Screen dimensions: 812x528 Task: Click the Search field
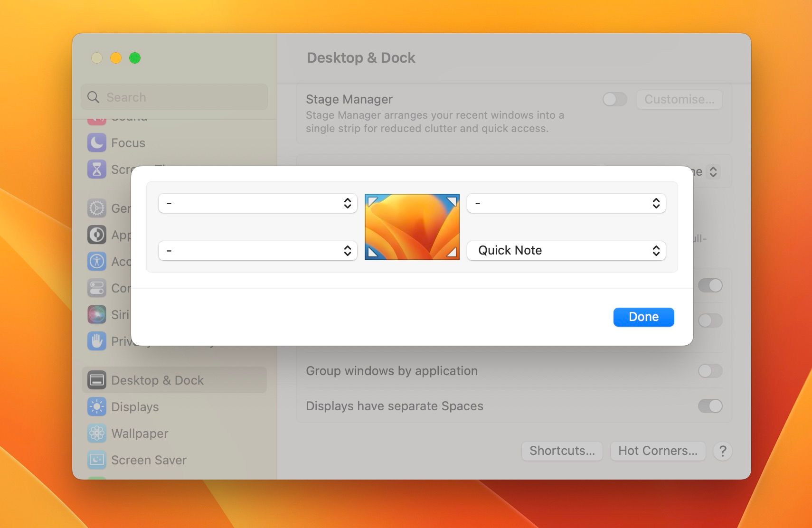(180, 97)
